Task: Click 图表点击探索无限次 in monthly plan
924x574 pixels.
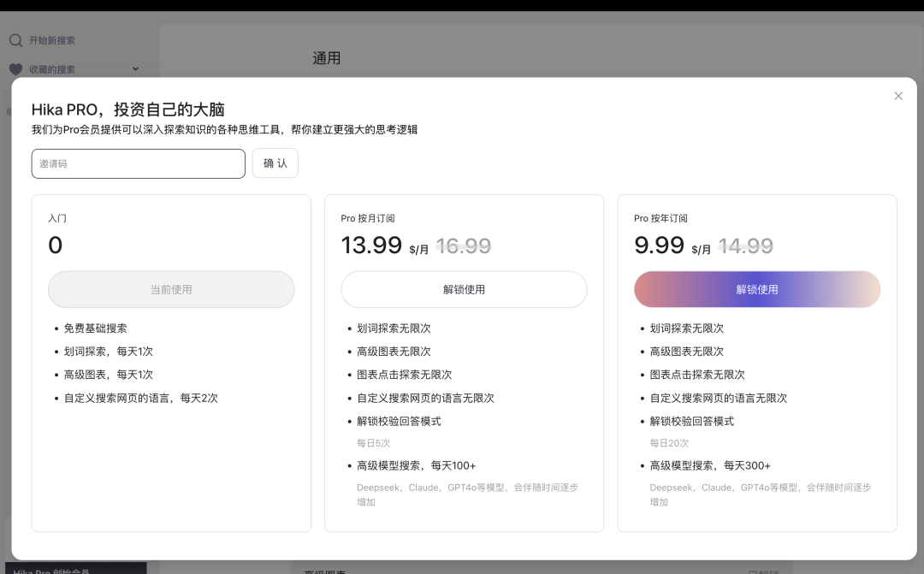Action: point(404,374)
